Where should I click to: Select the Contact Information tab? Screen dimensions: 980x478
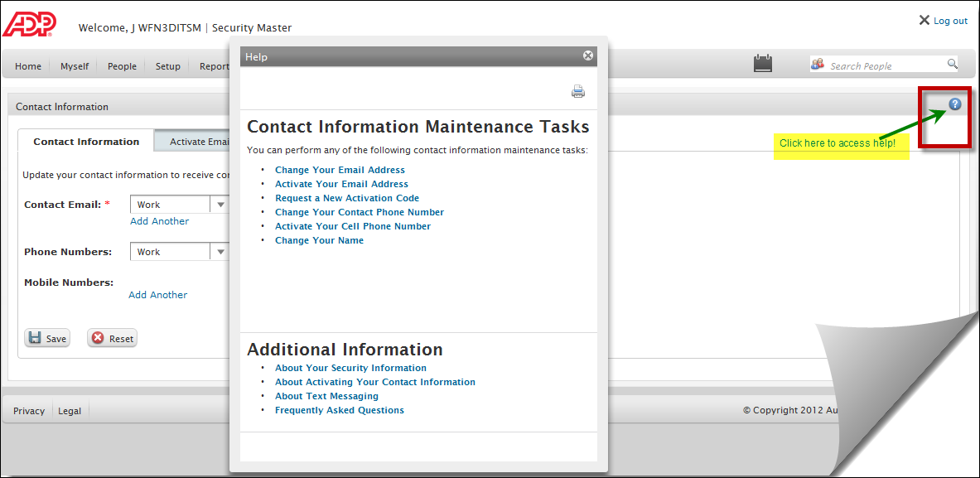tap(85, 141)
